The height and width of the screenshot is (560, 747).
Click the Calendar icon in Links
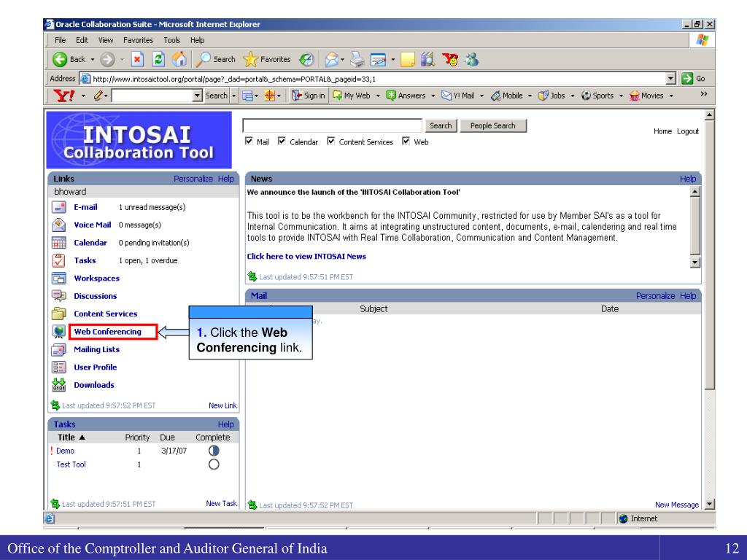[58, 243]
